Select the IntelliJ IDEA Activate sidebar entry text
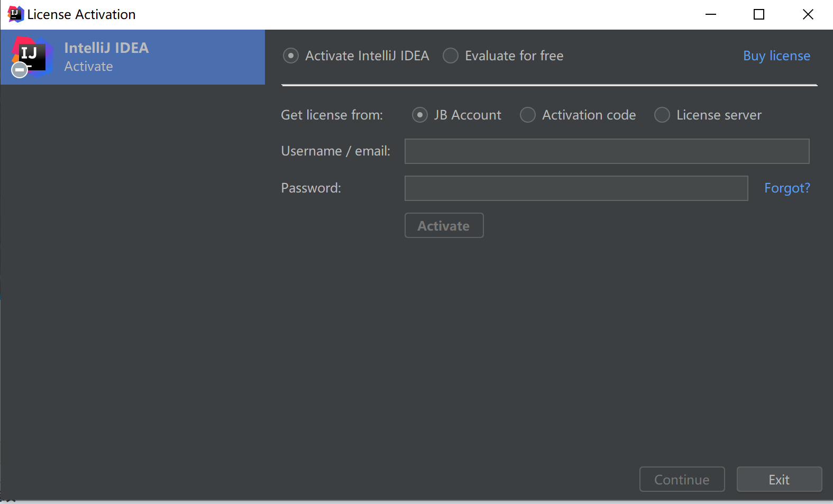833x504 pixels. [106, 57]
